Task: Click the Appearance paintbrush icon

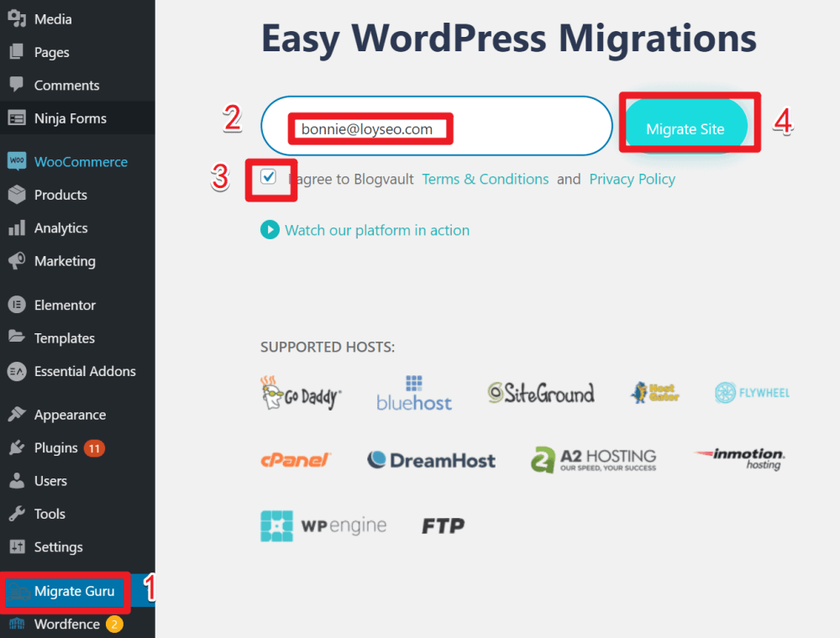Action: [x=17, y=414]
